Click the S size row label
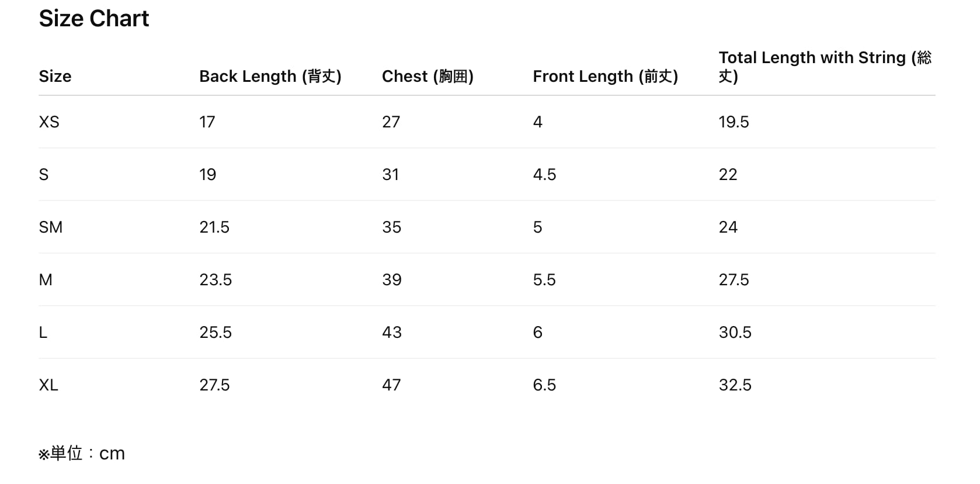The image size is (980, 484). (44, 175)
